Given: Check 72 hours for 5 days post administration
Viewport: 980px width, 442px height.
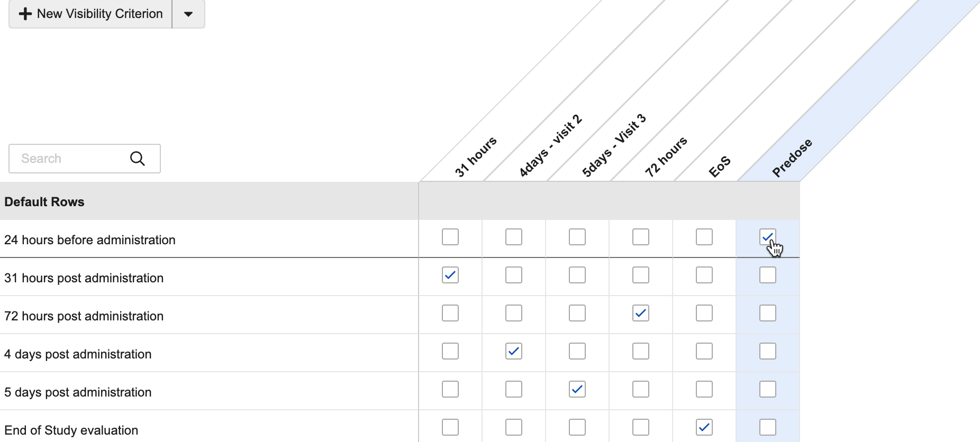Looking at the screenshot, I should 641,389.
